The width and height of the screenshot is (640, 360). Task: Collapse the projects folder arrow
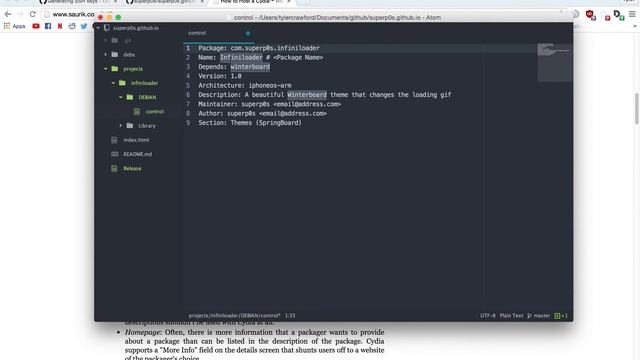pos(106,69)
